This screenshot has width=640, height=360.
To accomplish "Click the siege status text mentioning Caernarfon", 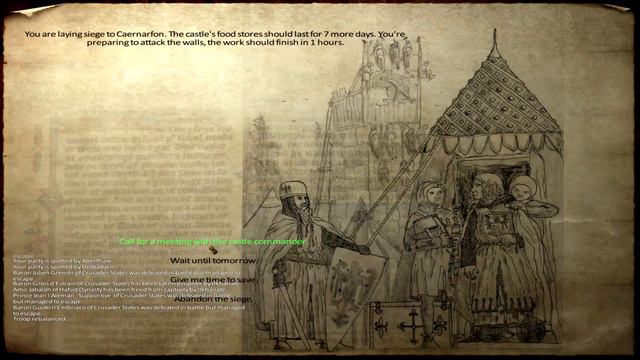I will 215,38.
